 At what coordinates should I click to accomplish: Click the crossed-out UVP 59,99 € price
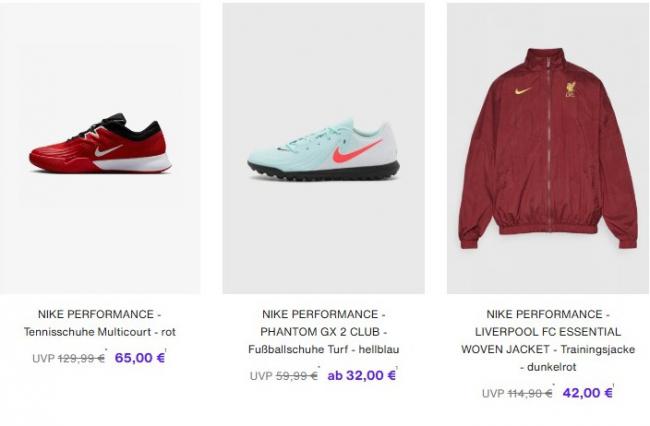point(284,376)
